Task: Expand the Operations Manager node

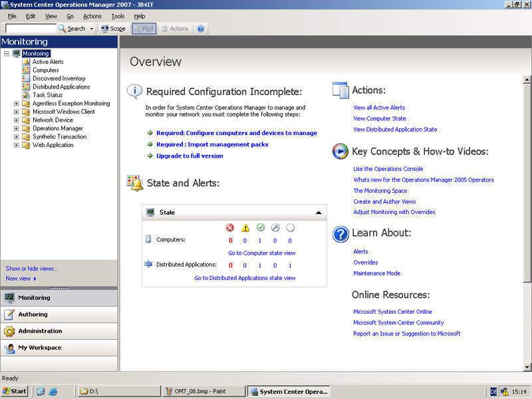Action: 16,128
